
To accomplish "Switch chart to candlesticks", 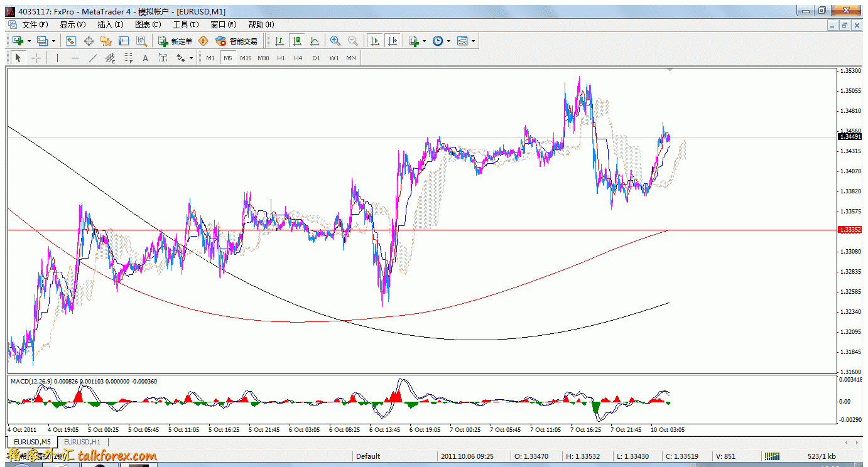I will pos(297,41).
